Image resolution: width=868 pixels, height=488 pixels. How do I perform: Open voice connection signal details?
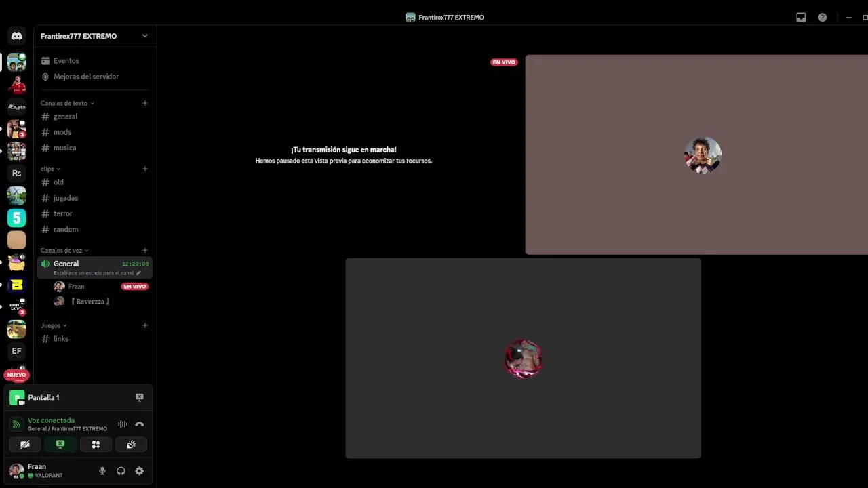tap(17, 424)
